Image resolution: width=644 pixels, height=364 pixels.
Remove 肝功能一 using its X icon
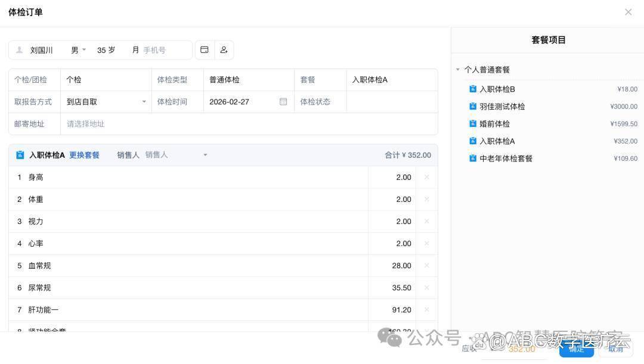426,310
